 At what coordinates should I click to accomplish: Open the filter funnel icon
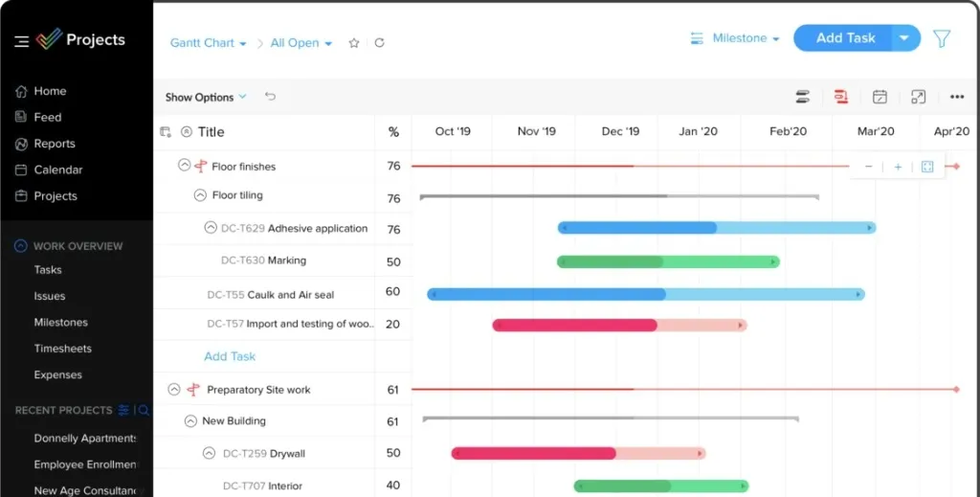[x=942, y=38]
